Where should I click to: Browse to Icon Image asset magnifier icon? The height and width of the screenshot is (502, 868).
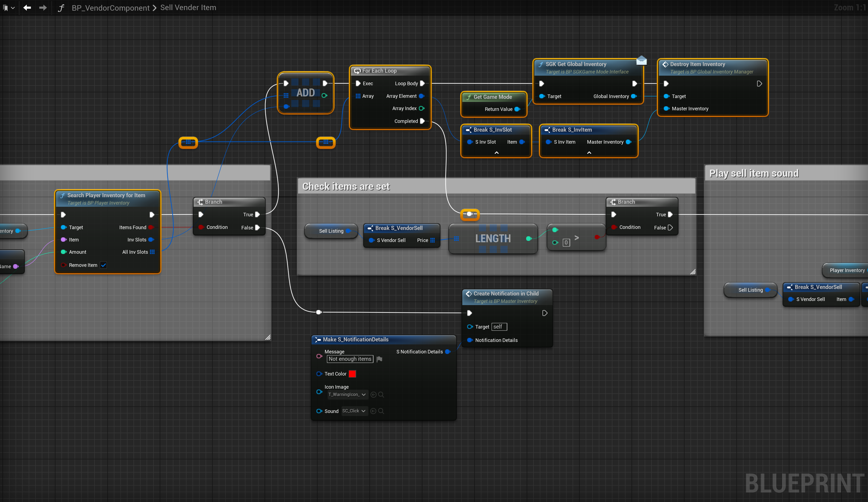click(x=381, y=394)
